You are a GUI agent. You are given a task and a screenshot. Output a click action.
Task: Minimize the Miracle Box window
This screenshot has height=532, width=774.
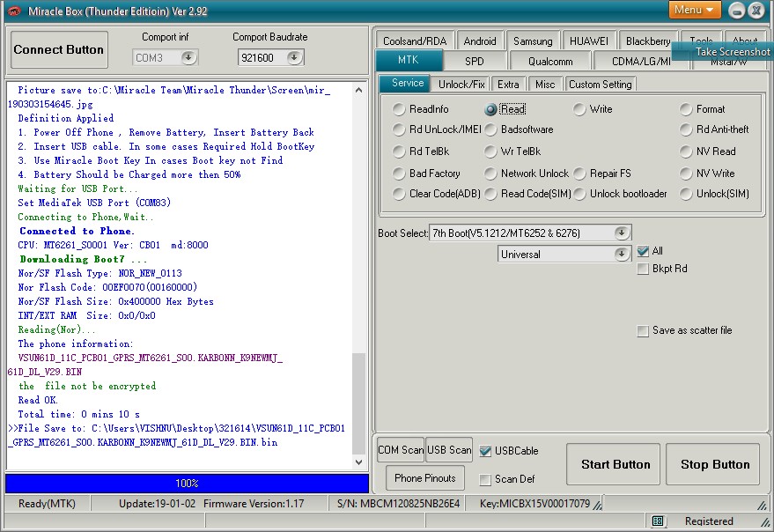coord(736,11)
